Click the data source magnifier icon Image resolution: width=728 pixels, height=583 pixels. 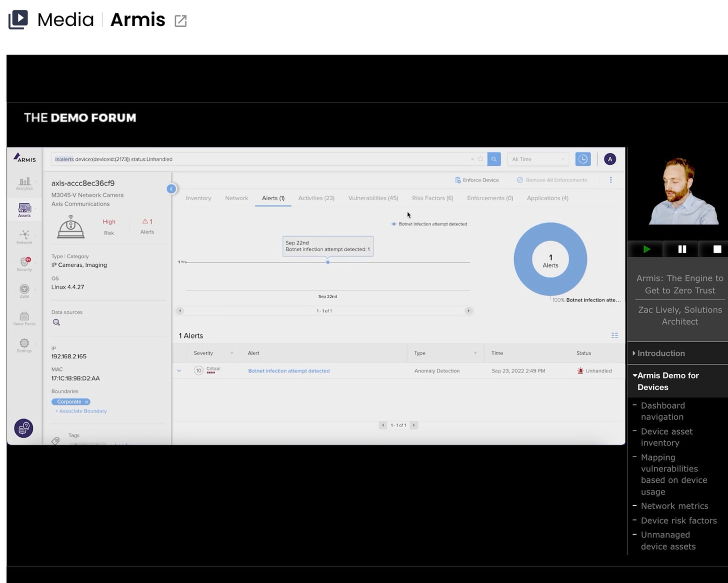56,322
